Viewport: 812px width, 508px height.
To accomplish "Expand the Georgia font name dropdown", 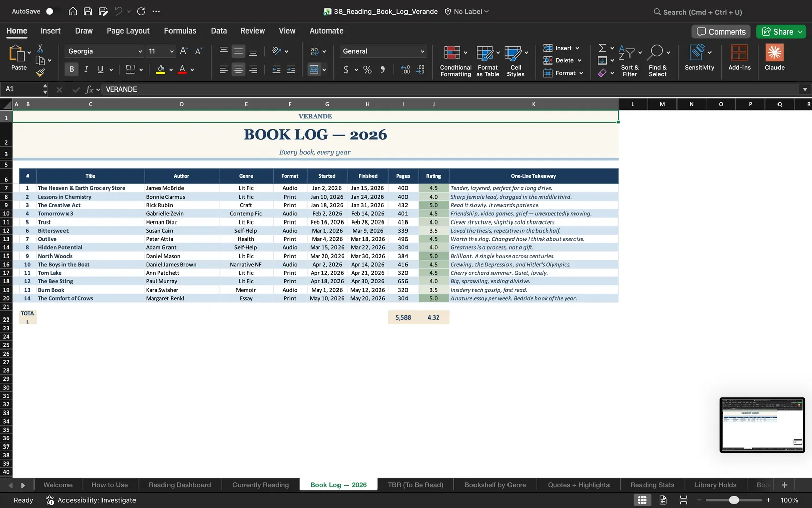I will click(x=140, y=51).
